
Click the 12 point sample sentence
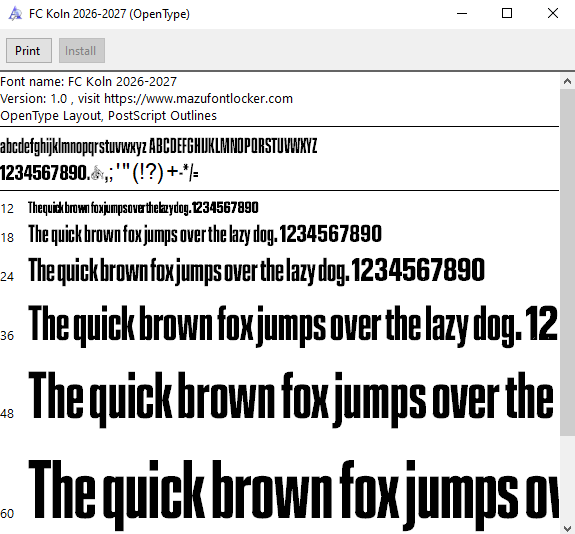tap(143, 208)
